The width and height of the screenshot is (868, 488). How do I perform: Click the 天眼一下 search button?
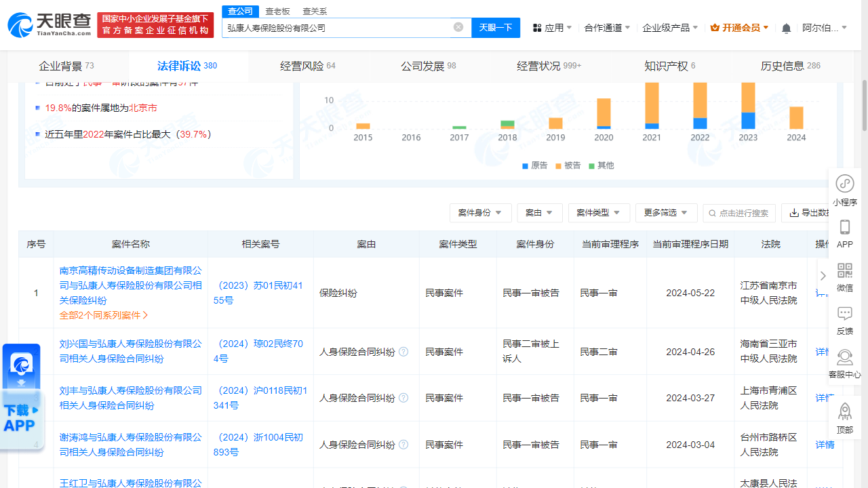click(x=496, y=28)
